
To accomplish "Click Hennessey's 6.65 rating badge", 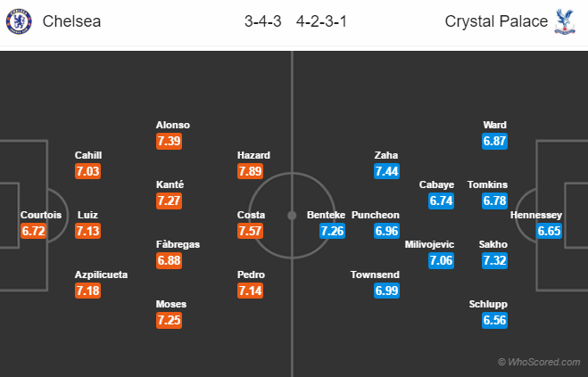I will coord(550,231).
